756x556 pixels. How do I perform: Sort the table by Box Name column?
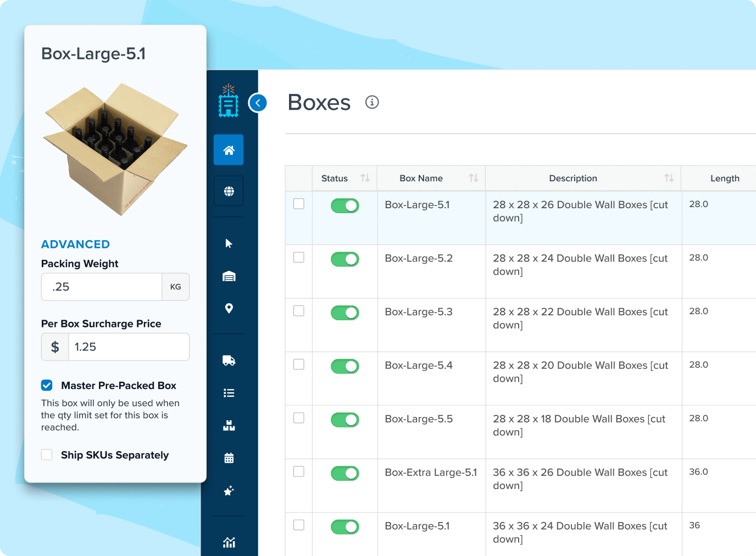[473, 178]
